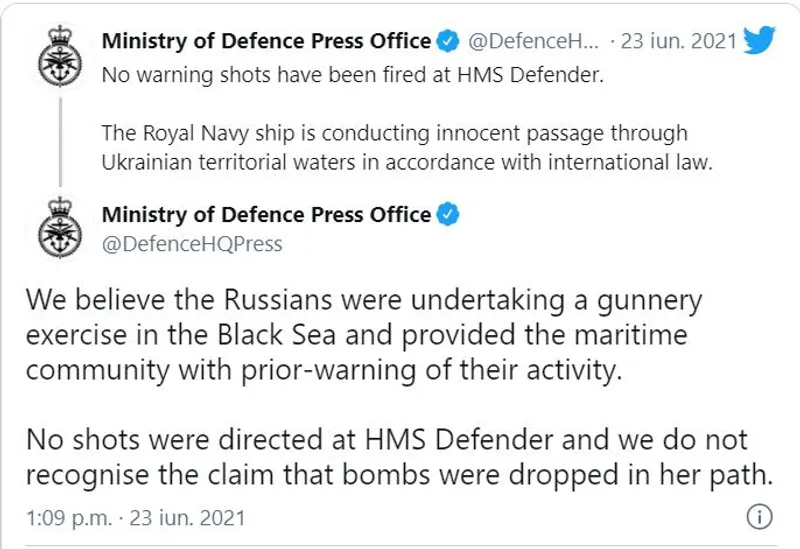The image size is (800, 549).
Task: Click the verified badge beside the lower tweet name
Action: [447, 214]
